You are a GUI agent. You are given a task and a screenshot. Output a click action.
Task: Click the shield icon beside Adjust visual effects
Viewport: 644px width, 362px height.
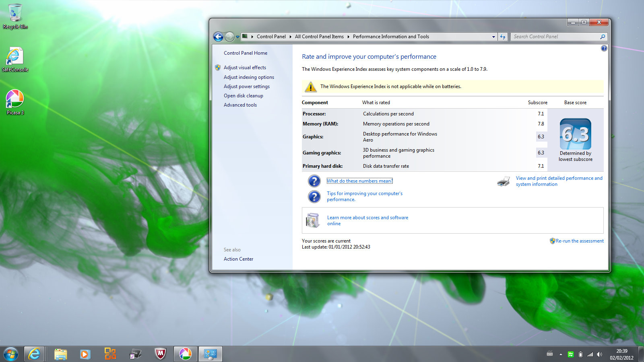click(218, 68)
